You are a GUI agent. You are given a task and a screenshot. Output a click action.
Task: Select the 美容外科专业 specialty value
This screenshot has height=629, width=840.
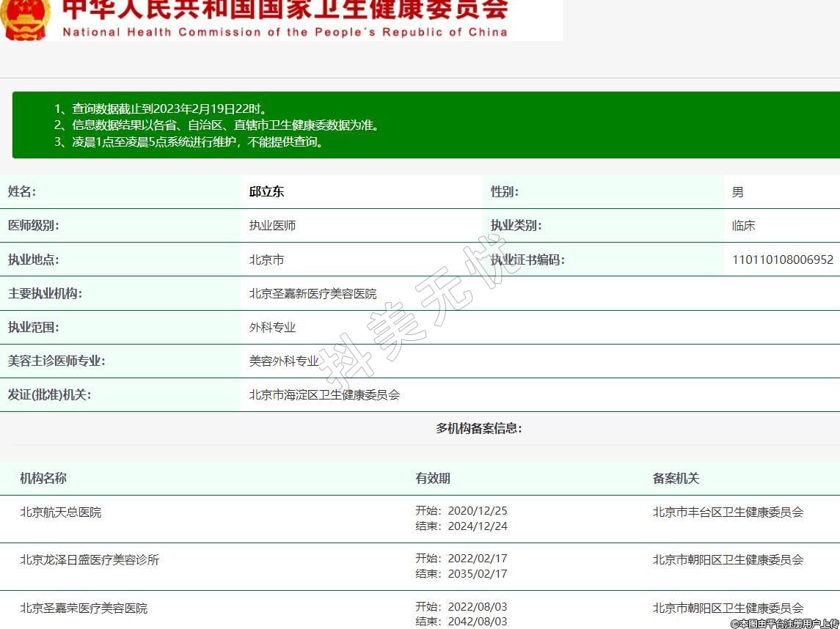(x=284, y=361)
